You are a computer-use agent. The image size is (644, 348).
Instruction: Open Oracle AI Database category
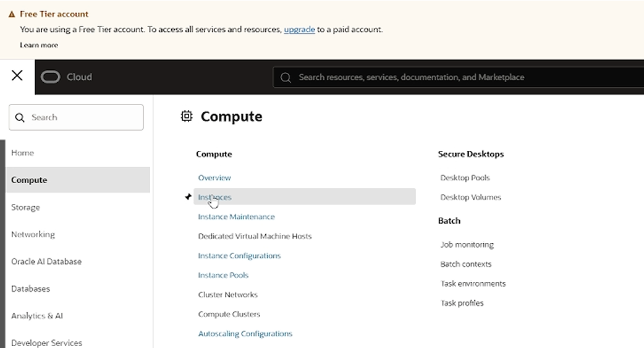[46, 261]
